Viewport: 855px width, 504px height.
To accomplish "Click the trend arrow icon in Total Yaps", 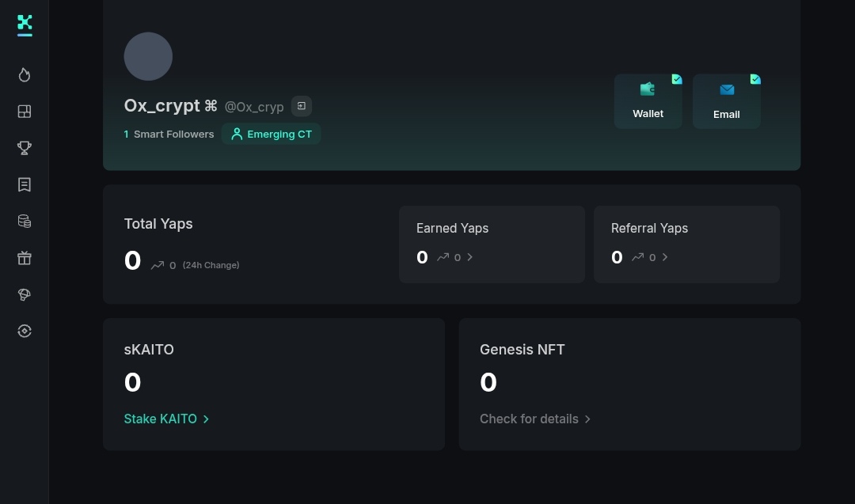I will coord(158,265).
